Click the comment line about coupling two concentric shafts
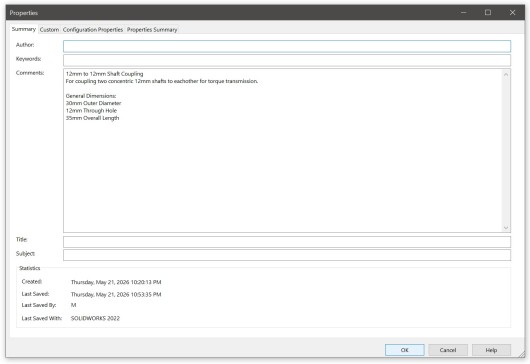Screen dimensions: 530x364 pyautogui.click(x=162, y=81)
